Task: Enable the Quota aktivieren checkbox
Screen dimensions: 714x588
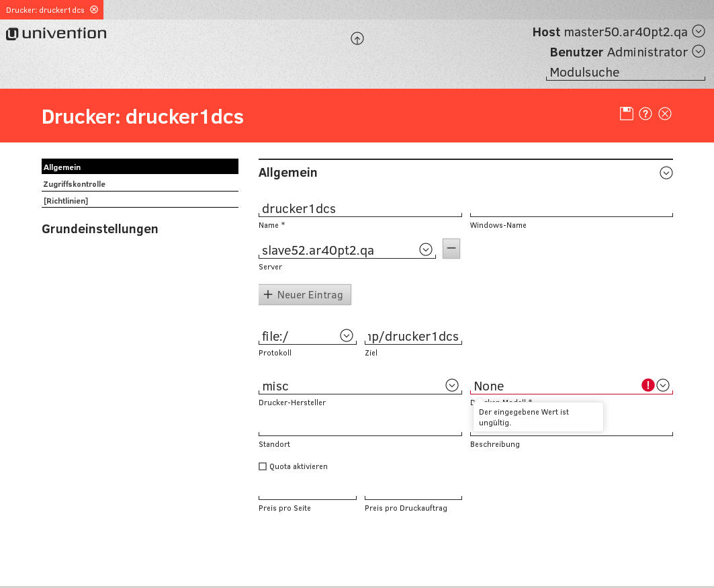Action: pos(263,466)
